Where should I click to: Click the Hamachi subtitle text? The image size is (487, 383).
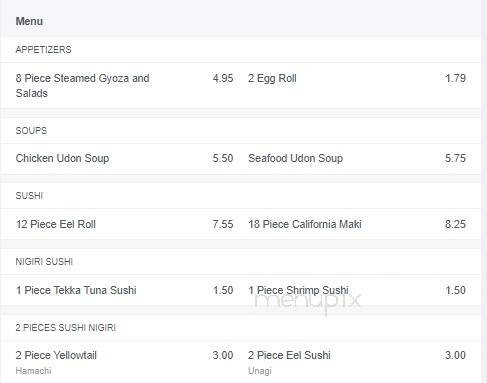(33, 371)
